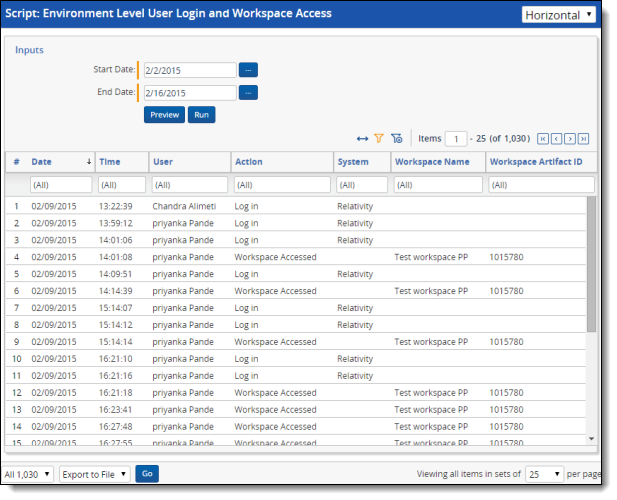Sort by Workspace Artifact ID column header

pos(536,162)
